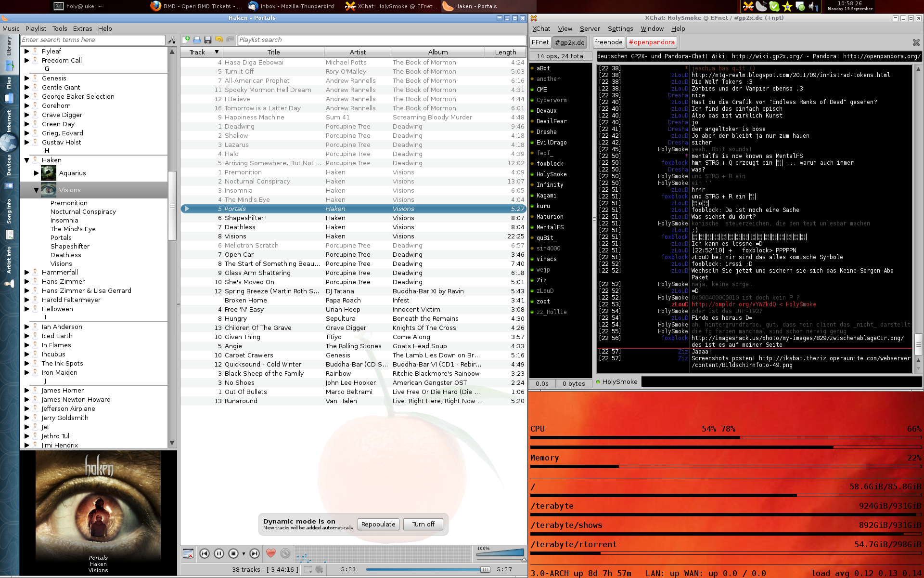This screenshot has width=924, height=578.
Task: Open the XChat Server menu
Action: [590, 28]
